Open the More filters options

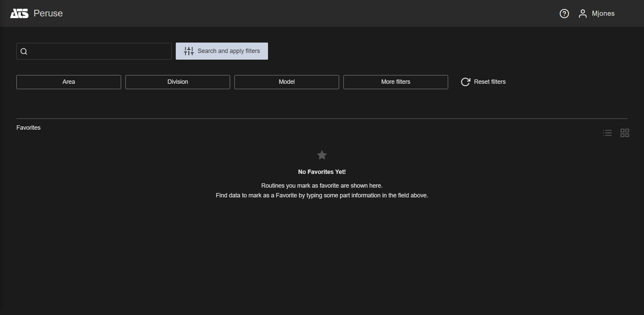pyautogui.click(x=395, y=82)
